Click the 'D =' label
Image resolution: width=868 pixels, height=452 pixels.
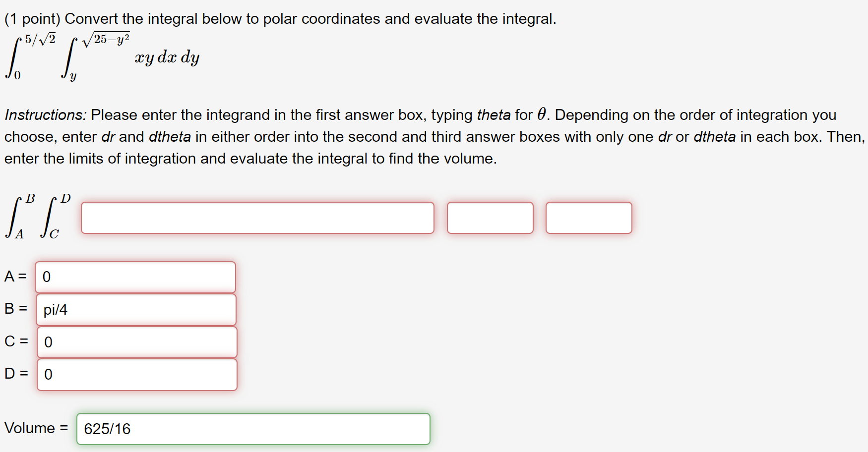(16, 373)
